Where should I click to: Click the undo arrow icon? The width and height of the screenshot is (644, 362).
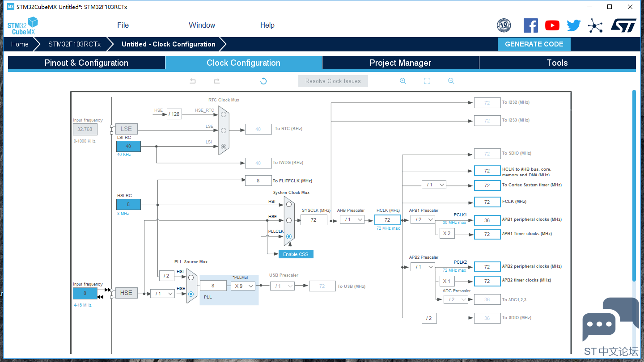(x=193, y=81)
